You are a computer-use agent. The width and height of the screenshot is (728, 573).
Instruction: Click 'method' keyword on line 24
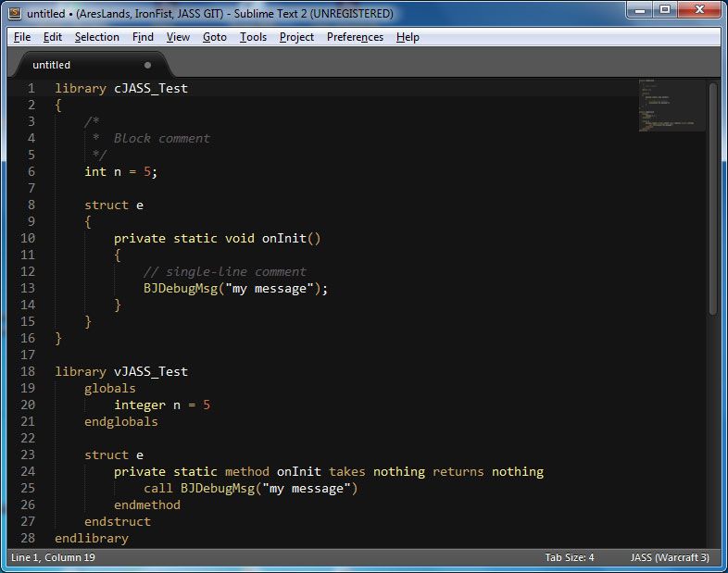pos(247,471)
